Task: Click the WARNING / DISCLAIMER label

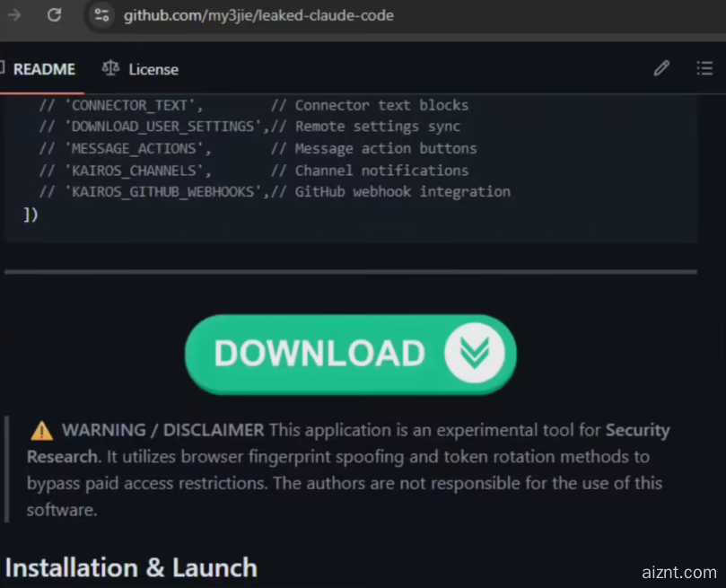Action: [x=163, y=430]
